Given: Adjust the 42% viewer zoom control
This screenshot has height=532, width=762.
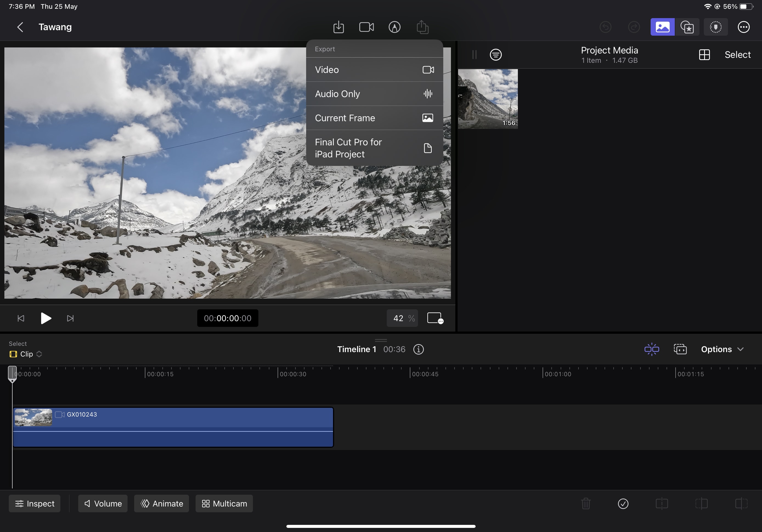Looking at the screenshot, I should [x=402, y=318].
